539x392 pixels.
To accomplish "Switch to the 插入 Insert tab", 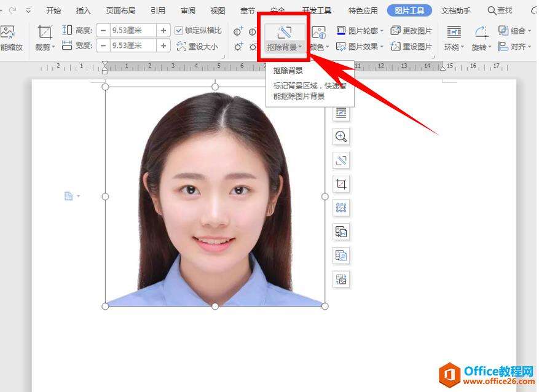I will (x=83, y=10).
